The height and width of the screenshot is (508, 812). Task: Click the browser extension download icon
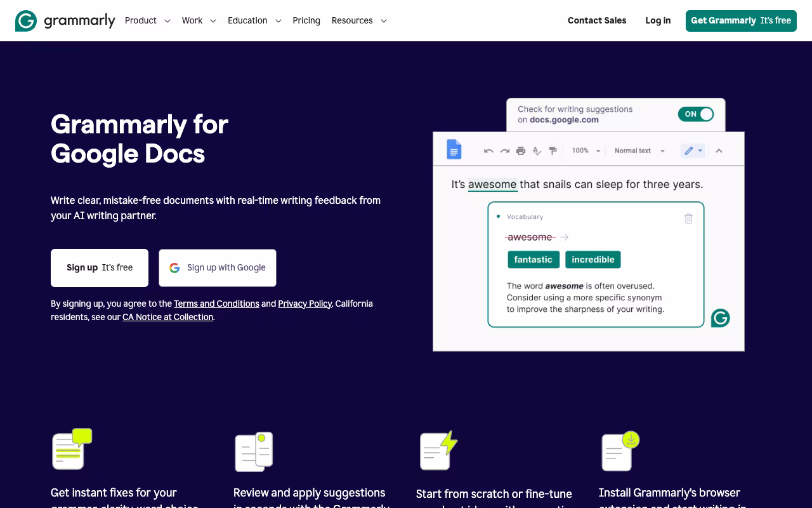620,451
